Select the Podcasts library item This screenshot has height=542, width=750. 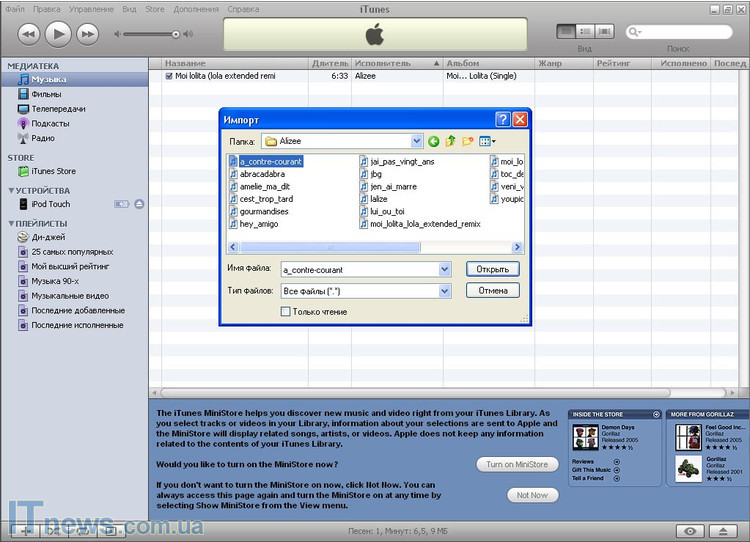tap(49, 124)
